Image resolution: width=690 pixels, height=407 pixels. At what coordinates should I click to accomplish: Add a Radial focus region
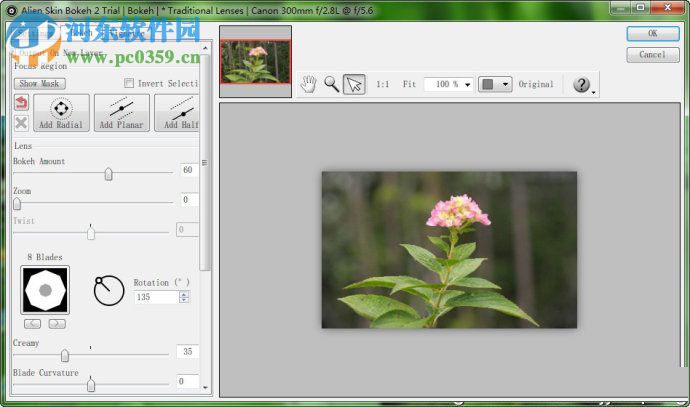(x=61, y=113)
